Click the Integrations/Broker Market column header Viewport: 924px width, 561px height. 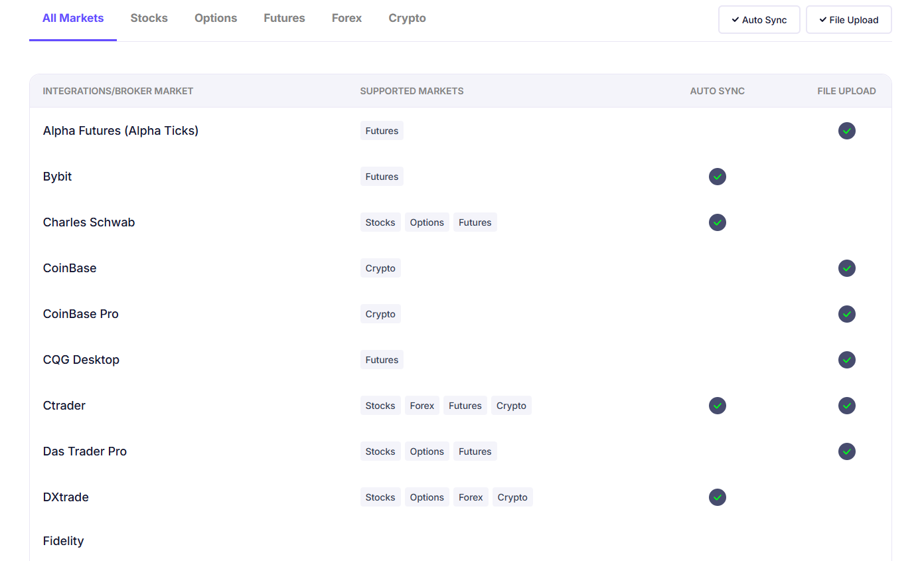pyautogui.click(x=118, y=91)
